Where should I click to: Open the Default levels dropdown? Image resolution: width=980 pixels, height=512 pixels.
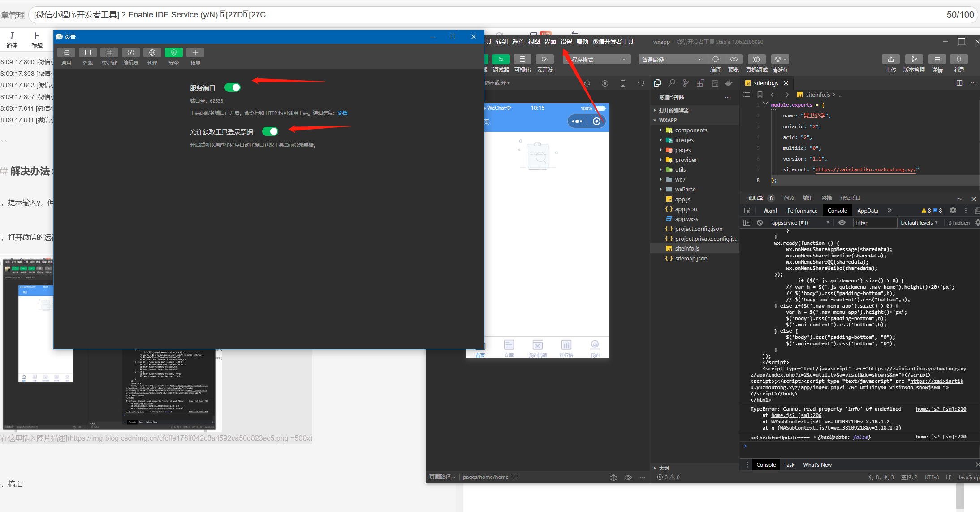click(919, 223)
